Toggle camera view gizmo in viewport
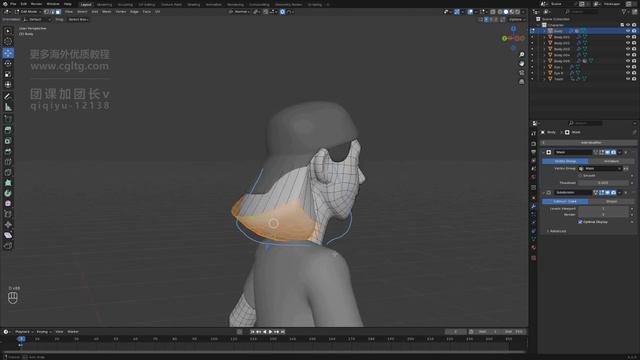Screen dimensions: 640x360 click(x=522, y=73)
